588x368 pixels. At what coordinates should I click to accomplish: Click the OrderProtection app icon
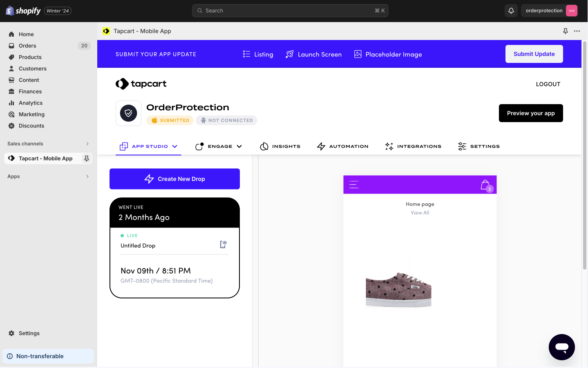(x=128, y=113)
